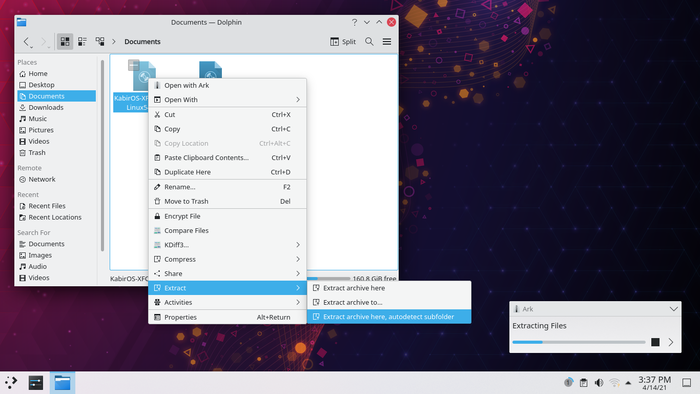Stop the Ark extraction job
Image resolution: width=700 pixels, height=394 pixels.
coord(655,342)
